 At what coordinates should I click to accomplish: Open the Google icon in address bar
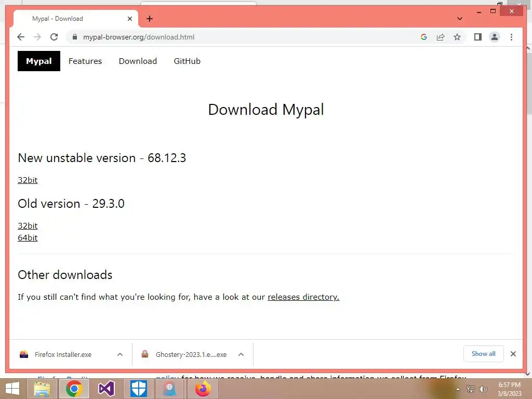click(x=424, y=37)
